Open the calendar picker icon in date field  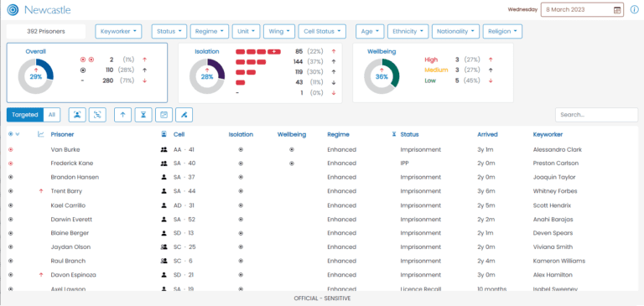click(x=617, y=10)
